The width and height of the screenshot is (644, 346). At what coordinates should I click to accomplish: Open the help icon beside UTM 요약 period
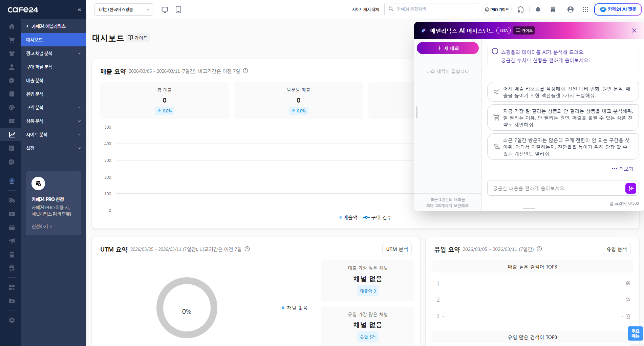247,249
